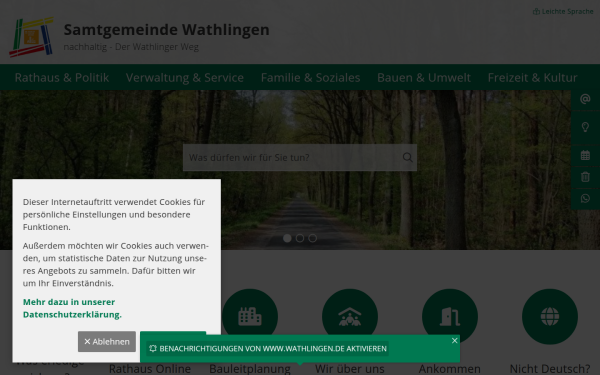Screen dimensions: 600x375
Task: Open the calendar sidebar icon
Action: click(x=585, y=155)
